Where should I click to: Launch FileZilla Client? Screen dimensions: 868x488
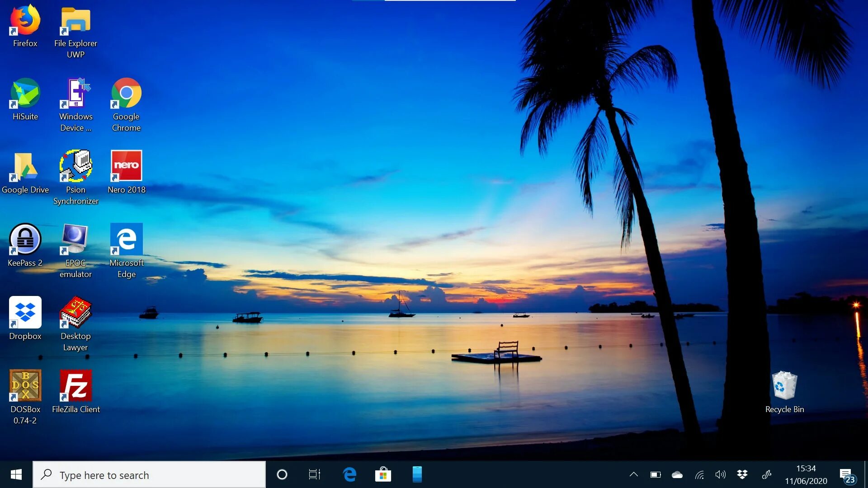75,390
